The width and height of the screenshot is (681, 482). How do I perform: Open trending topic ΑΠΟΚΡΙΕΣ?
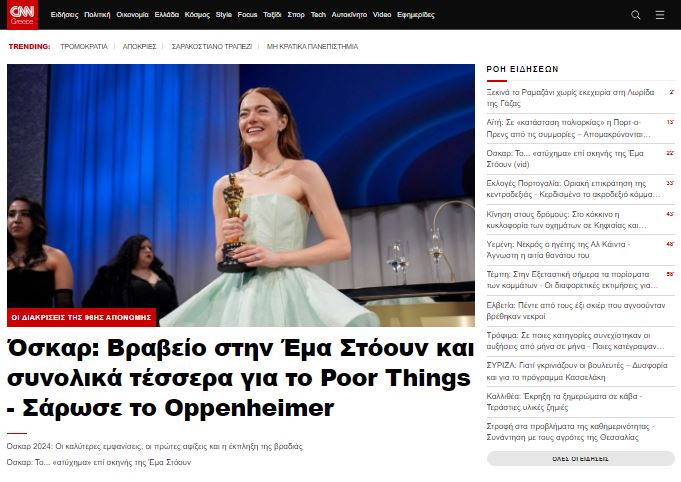pos(139,46)
